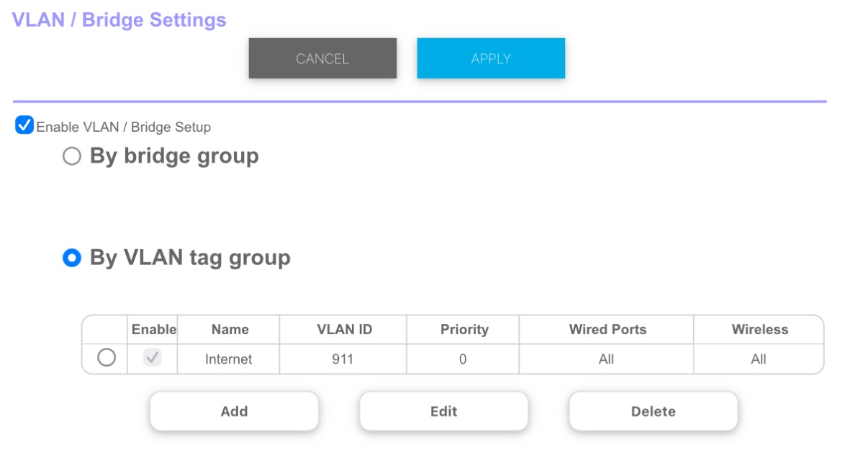Click the All value under Wired Ports

click(x=606, y=359)
